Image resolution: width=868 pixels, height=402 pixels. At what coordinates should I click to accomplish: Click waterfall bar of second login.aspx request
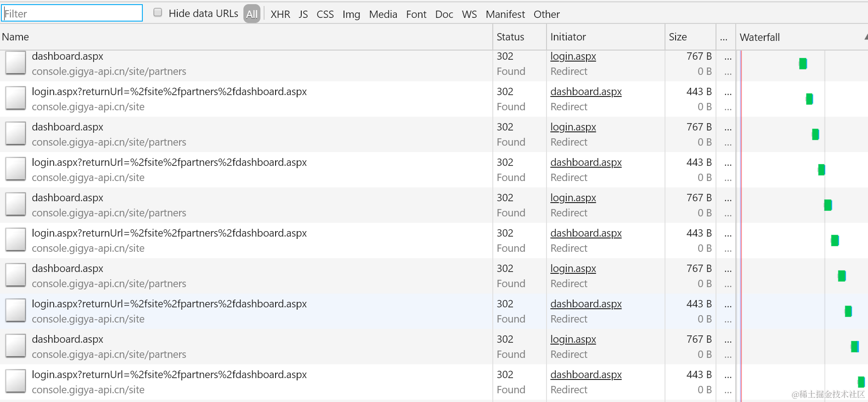pos(822,170)
